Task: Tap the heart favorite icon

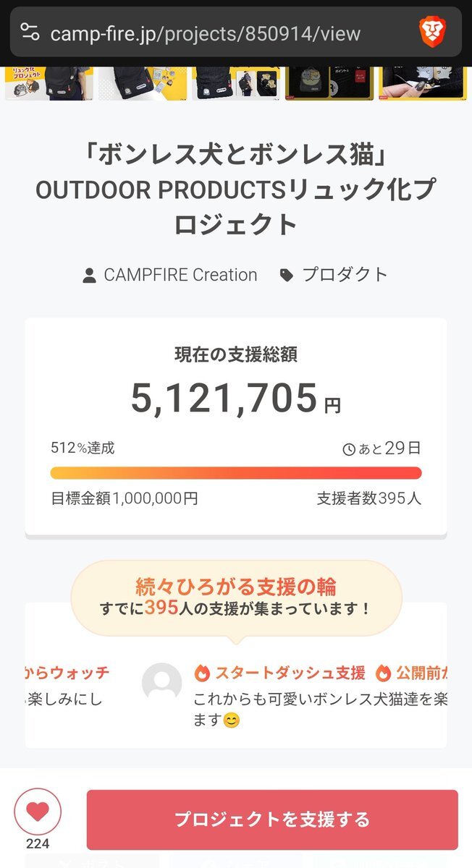Action: [x=38, y=812]
